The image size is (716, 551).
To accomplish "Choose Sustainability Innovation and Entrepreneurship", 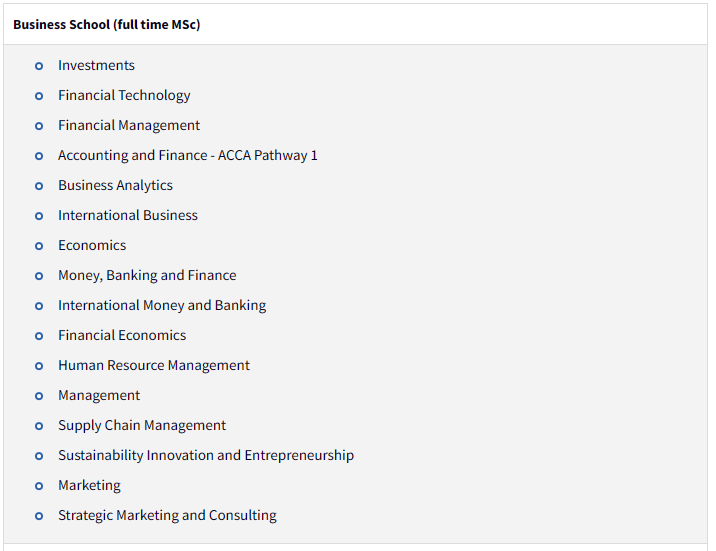I will pos(206,455).
